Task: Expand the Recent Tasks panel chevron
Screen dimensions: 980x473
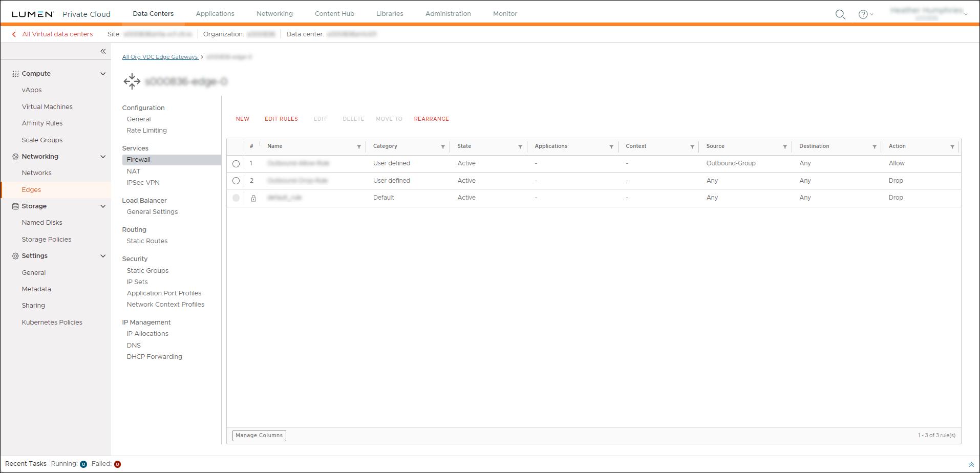Action: coord(971,464)
